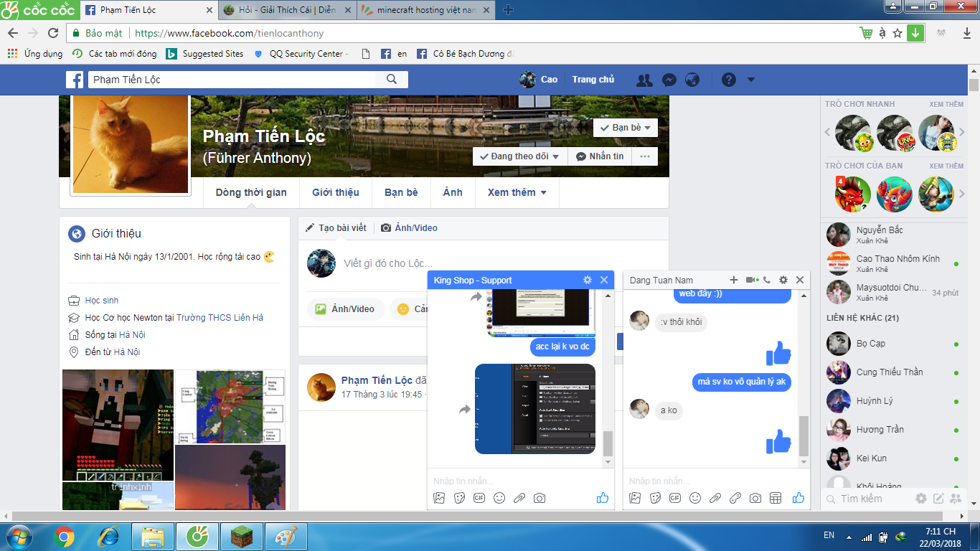Open the three-dot profile actions menu
Viewport: 980px width, 551px height.
[x=644, y=156]
